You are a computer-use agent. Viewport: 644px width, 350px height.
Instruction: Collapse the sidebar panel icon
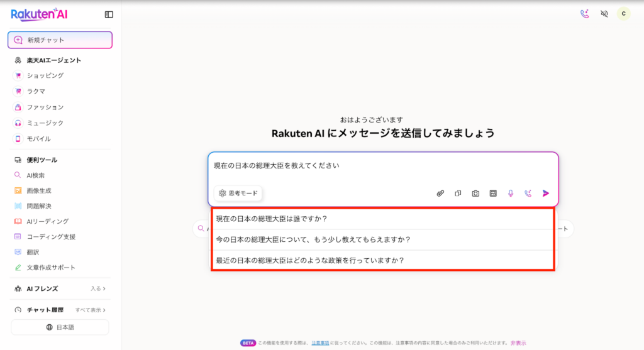109,14
